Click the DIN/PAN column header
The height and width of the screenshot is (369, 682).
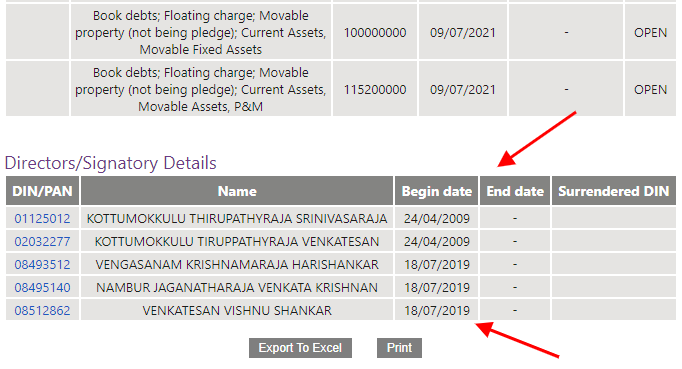click(x=42, y=191)
